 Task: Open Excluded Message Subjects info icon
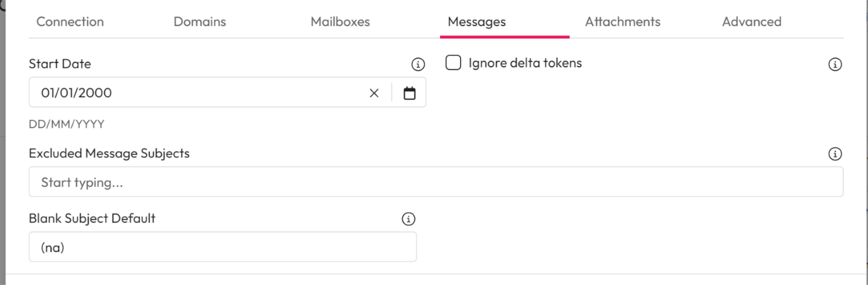[x=835, y=154]
